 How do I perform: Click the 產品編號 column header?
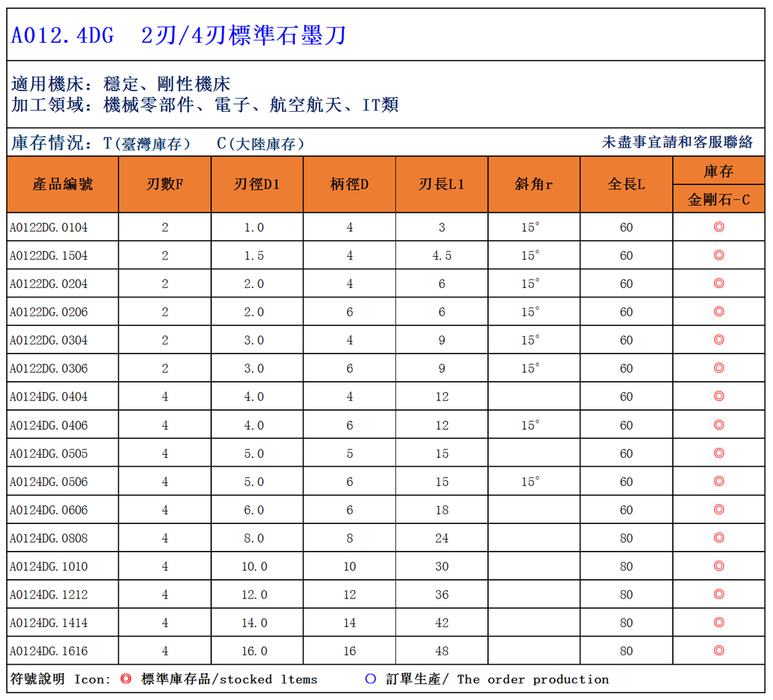pos(63,184)
